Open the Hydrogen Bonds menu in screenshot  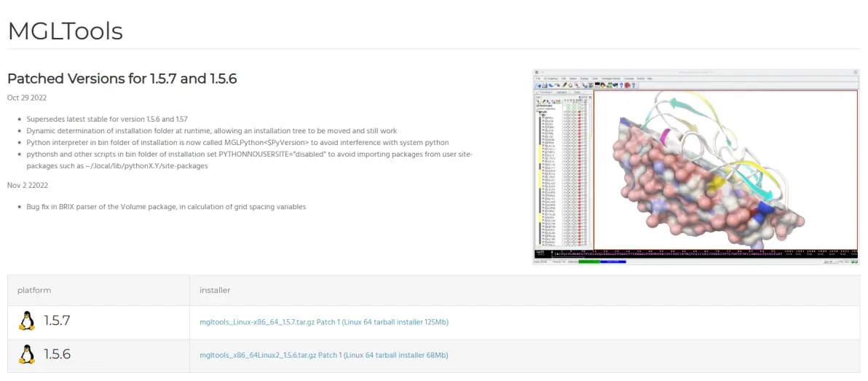(612, 78)
